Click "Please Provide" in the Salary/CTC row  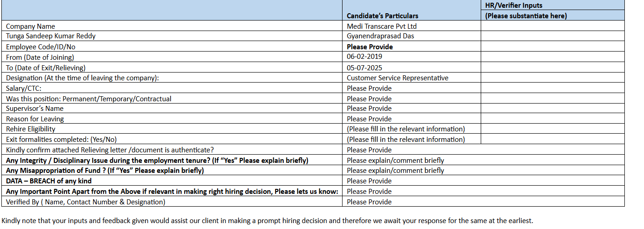(369, 88)
